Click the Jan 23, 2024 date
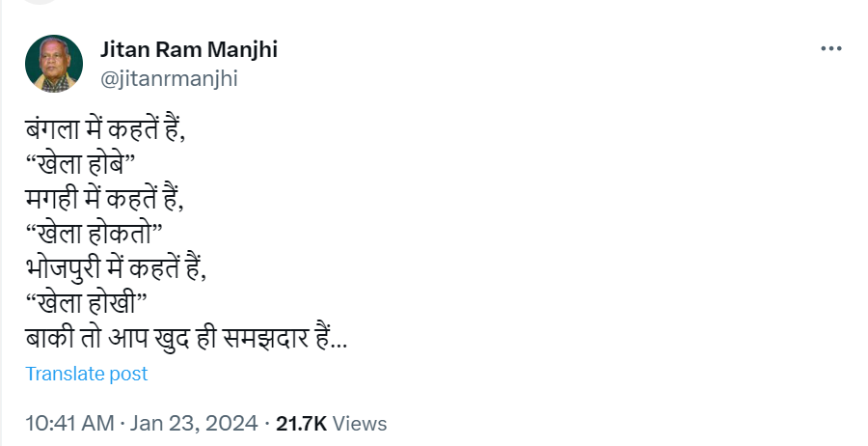 192,423
